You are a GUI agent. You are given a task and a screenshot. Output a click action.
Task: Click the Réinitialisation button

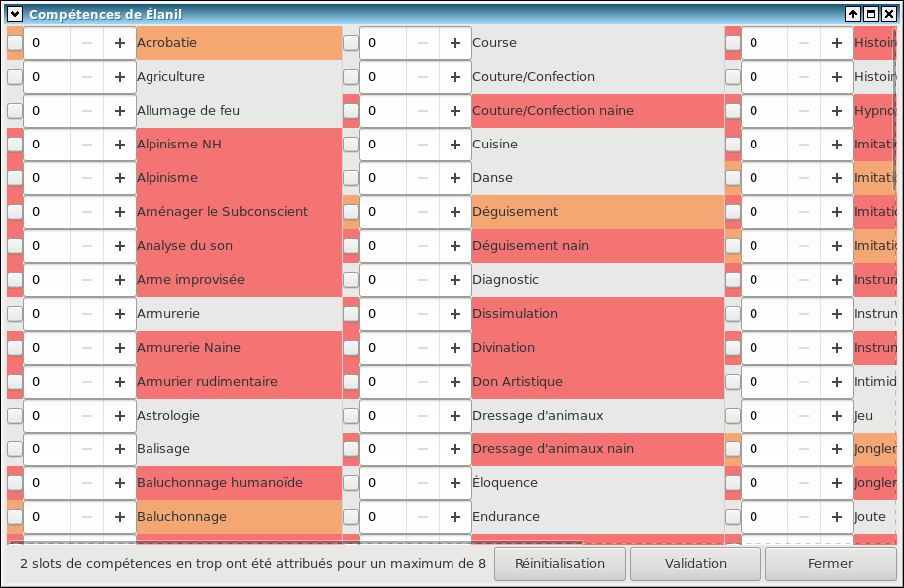(559, 563)
